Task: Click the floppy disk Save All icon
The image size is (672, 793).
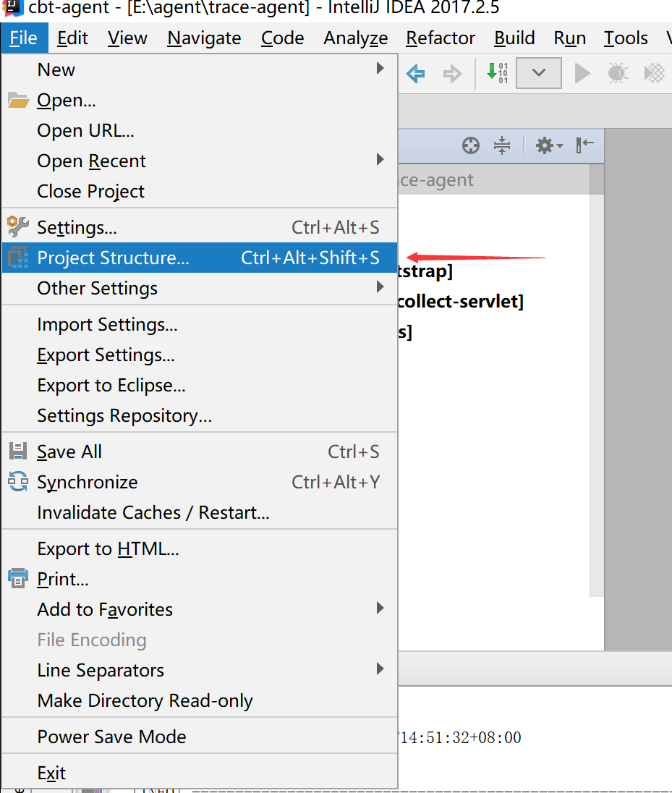Action: (x=18, y=451)
